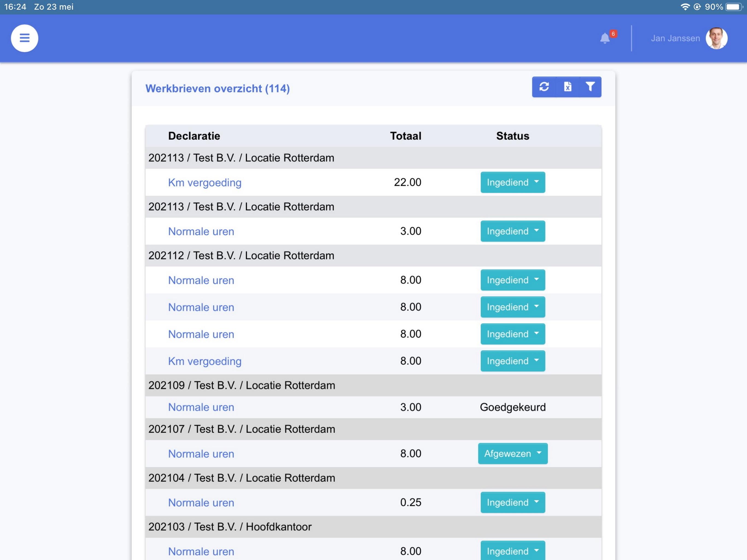
Task: Export list with the Excel file icon
Action: coord(568,87)
